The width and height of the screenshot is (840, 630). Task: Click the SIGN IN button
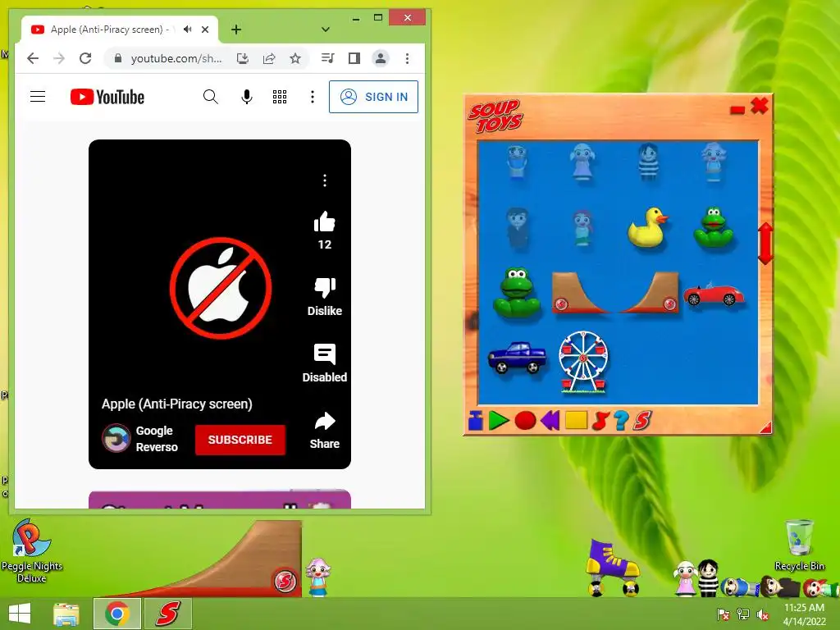[x=373, y=97]
